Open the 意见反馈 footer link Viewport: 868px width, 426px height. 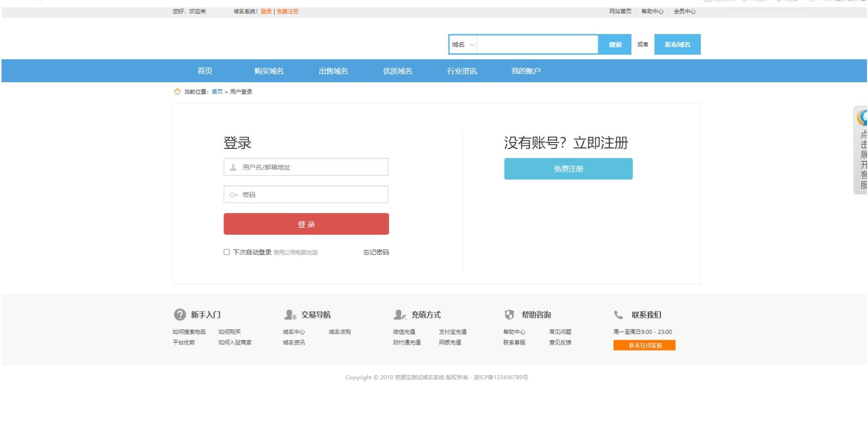[560, 342]
